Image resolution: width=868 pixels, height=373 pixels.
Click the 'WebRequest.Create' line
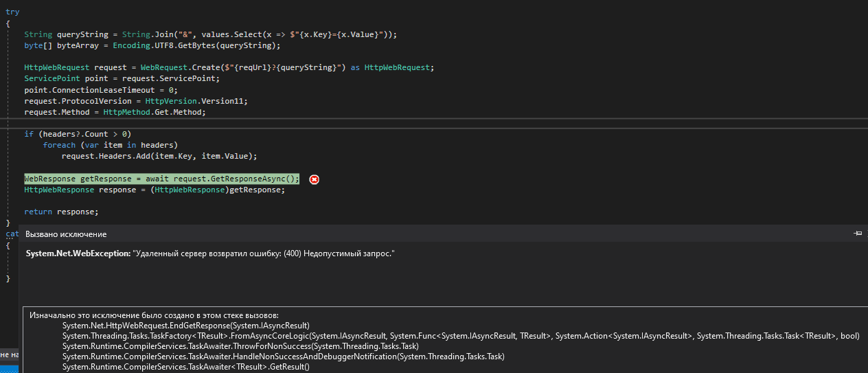[x=229, y=67]
